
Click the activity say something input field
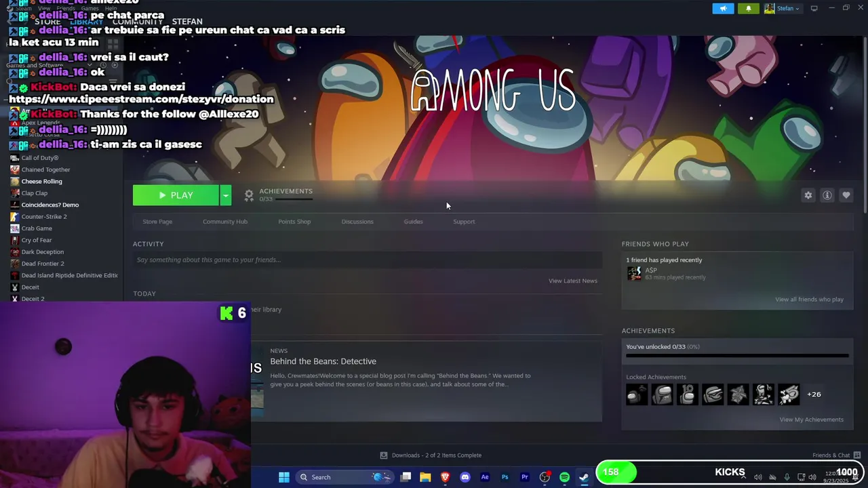pos(368,260)
